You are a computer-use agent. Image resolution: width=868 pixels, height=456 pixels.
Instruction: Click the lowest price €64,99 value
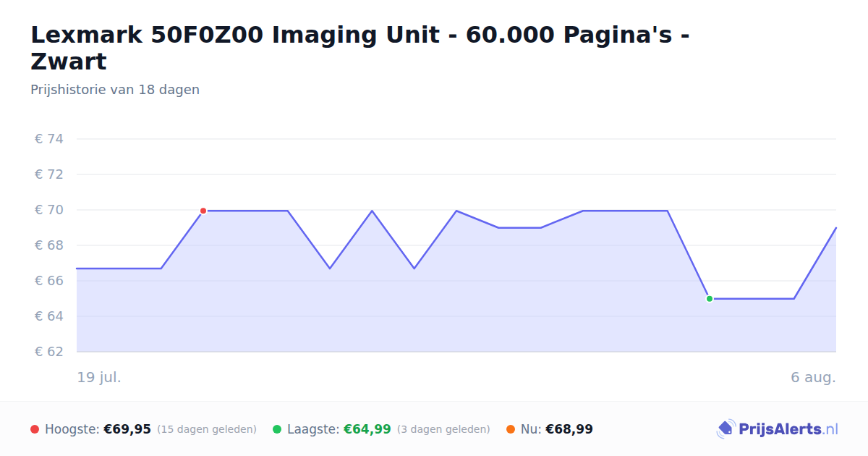(367, 429)
